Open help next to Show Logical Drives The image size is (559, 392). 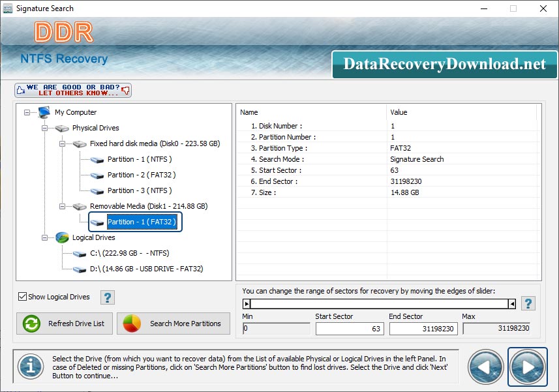point(108,297)
